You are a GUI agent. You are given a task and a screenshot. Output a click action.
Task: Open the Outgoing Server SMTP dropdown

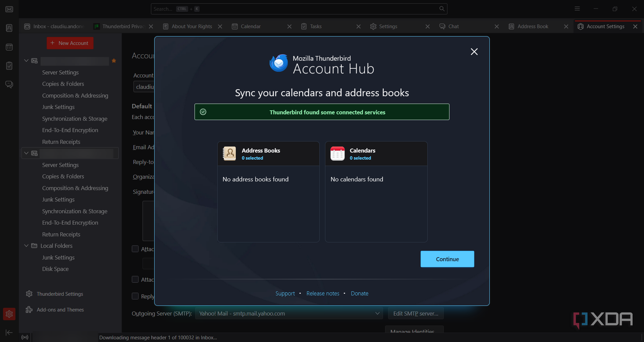coord(289,313)
